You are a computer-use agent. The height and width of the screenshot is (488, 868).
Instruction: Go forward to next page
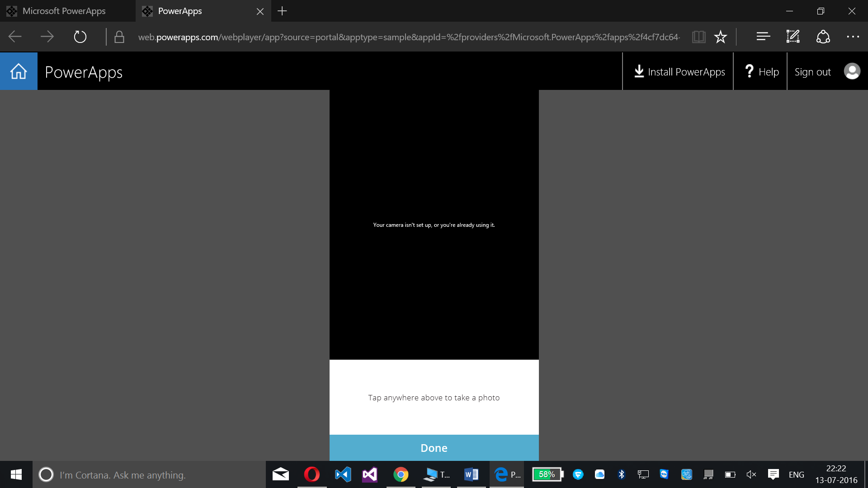pos(47,37)
